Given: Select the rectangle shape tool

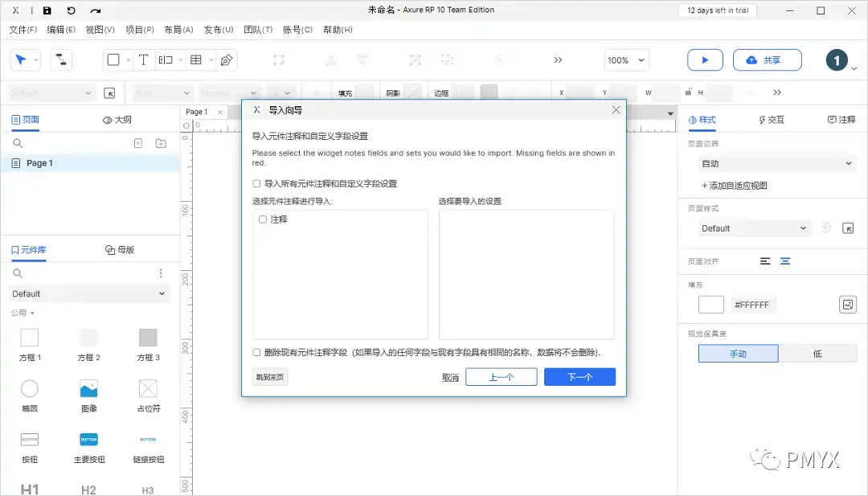Looking at the screenshot, I should 113,59.
